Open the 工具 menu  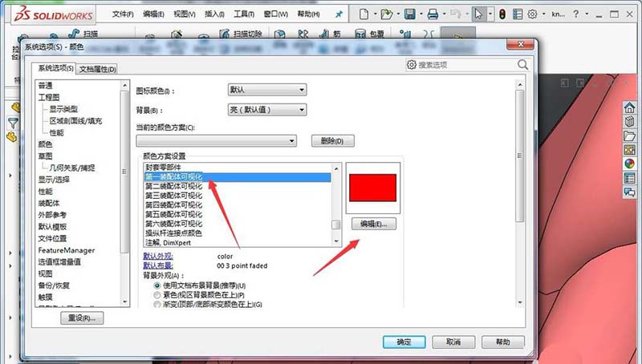point(244,14)
